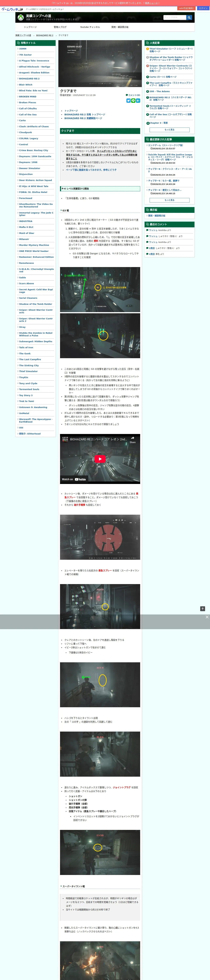Open Daymare: 1998 sidebar link
Screen dimensions: 210x980
pos(28,163)
